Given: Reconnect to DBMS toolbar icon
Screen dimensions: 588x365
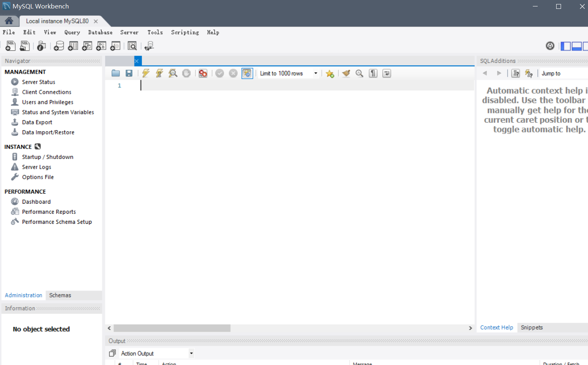Looking at the screenshot, I should [149, 46].
